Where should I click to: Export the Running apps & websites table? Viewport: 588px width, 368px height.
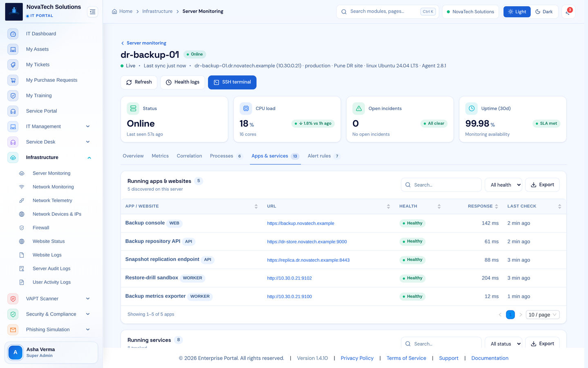pos(542,185)
